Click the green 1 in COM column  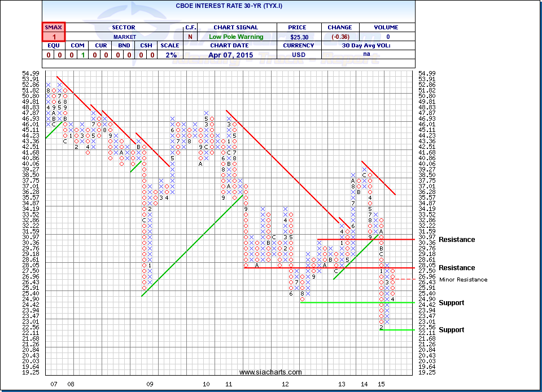[84, 55]
